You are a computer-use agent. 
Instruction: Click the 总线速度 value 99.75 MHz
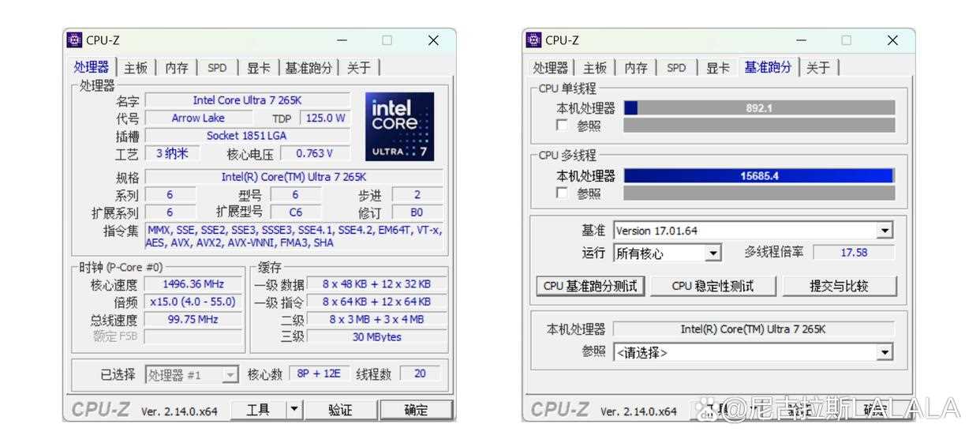point(193,319)
